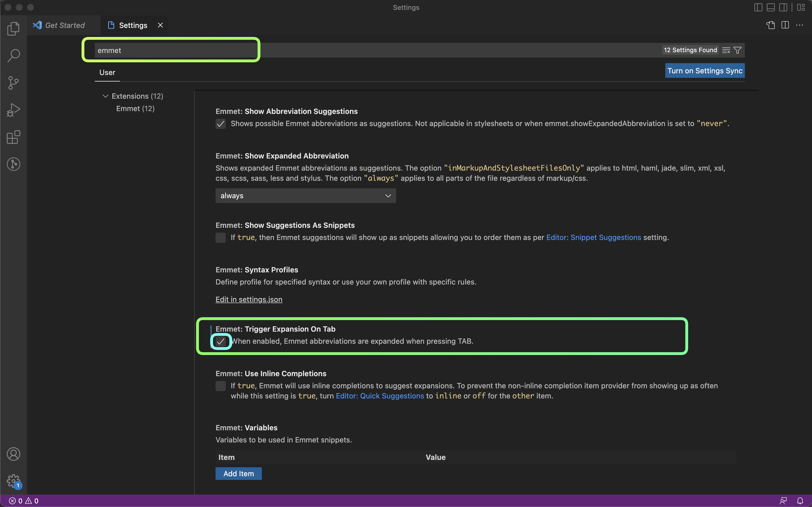This screenshot has width=812, height=507.
Task: Open the Search view icon
Action: tap(14, 56)
